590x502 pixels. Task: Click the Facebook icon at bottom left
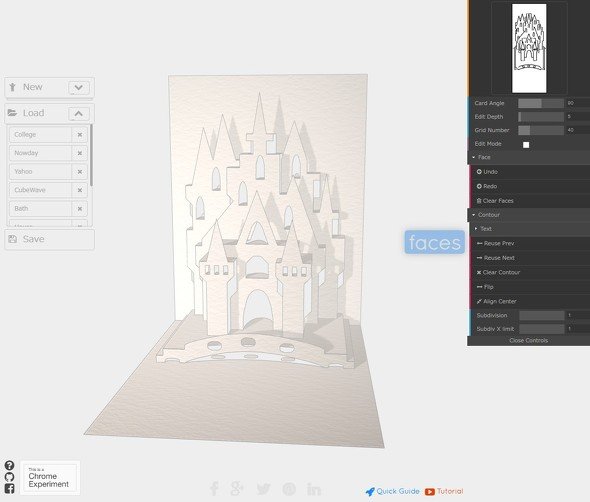pyautogui.click(x=9, y=489)
